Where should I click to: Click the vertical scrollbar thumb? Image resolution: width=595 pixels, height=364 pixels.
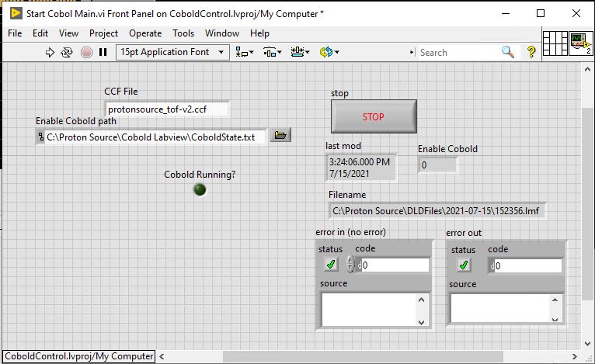pyautogui.click(x=587, y=203)
